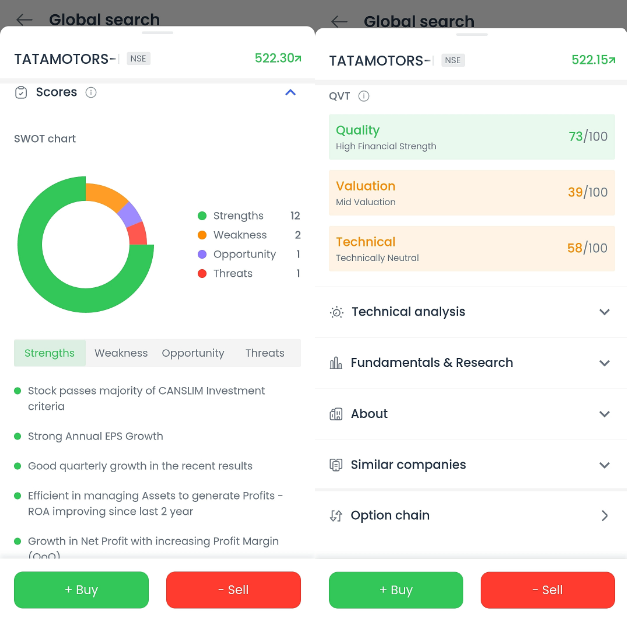Click Strengths count 12 in legend
Screen dimensions: 627x617
295,216
